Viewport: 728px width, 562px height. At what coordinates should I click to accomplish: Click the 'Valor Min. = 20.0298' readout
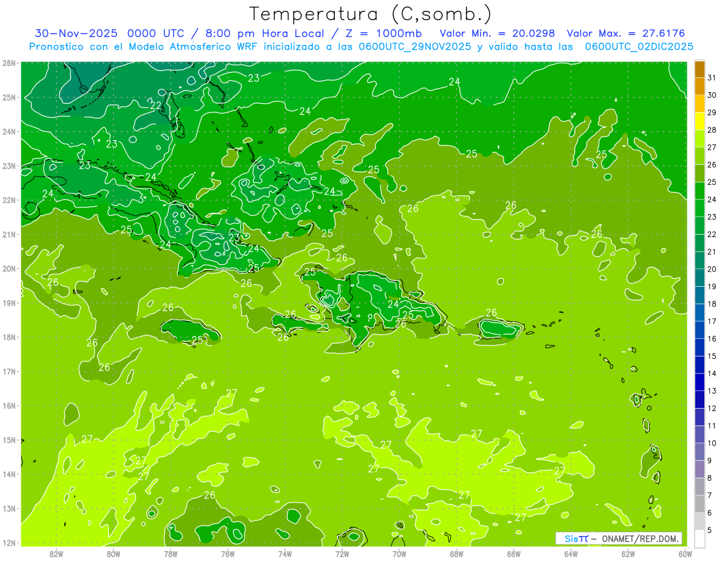point(497,33)
